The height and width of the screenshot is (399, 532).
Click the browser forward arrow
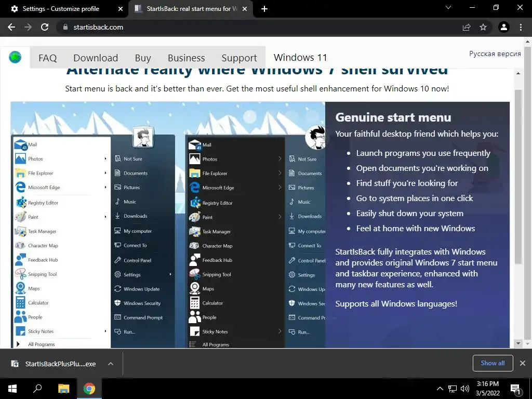click(x=28, y=27)
